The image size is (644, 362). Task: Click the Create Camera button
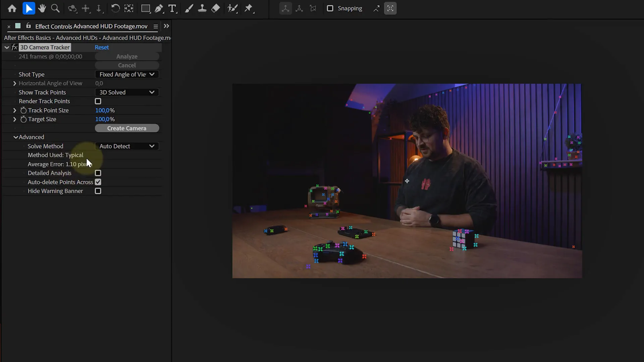(127, 128)
